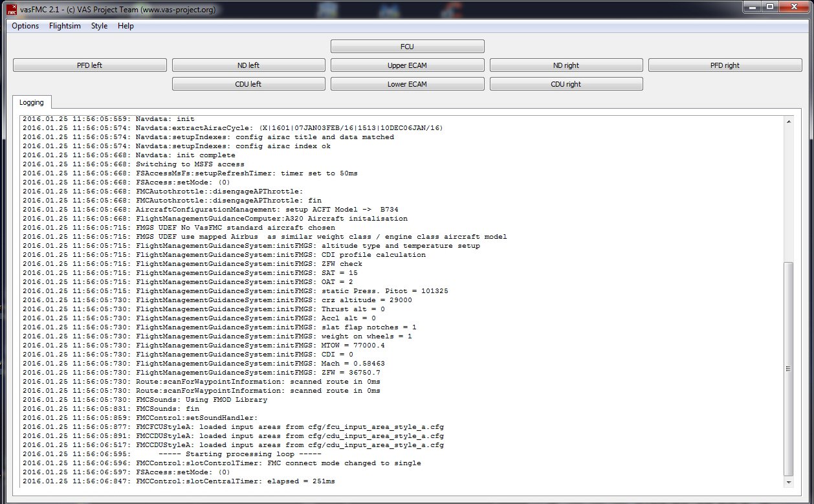Screen dimensions: 814x504
Task: Open the FCU panel
Action: 407,47
